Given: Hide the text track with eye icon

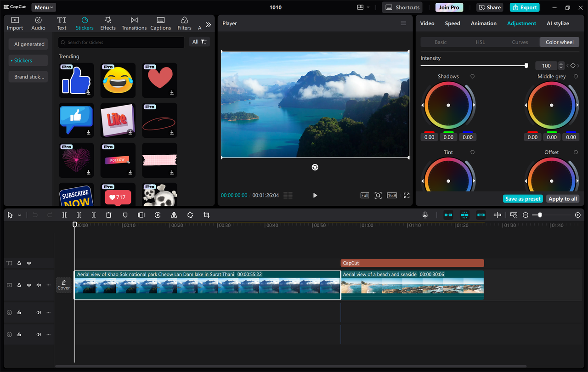Looking at the screenshot, I should 29,263.
